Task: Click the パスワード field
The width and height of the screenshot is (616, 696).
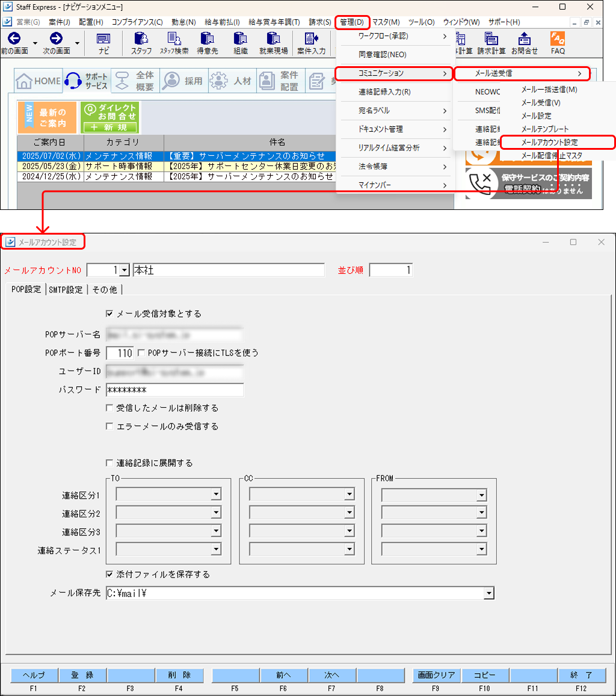Action: pos(175,390)
